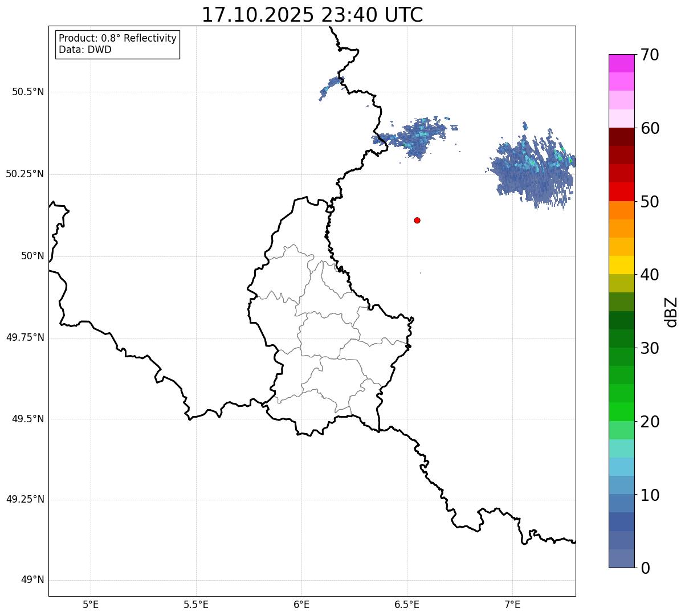Click the '49.75°N' latitude label
The width and height of the screenshot is (685, 616).
click(25, 337)
